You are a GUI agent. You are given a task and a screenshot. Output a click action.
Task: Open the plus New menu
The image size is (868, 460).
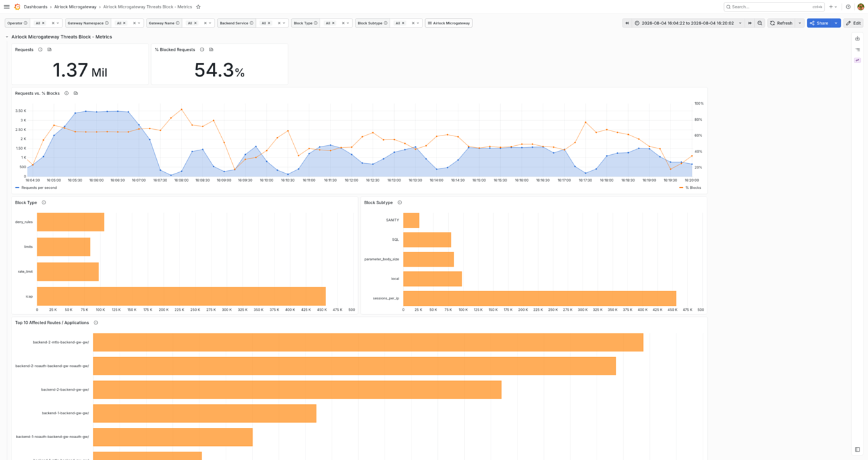[x=833, y=7]
